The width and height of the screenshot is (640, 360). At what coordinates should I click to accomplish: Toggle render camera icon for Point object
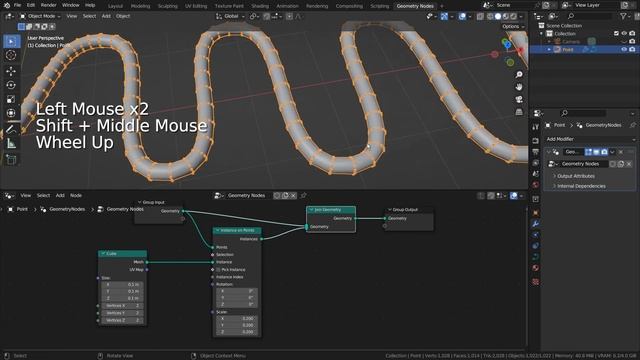point(632,49)
